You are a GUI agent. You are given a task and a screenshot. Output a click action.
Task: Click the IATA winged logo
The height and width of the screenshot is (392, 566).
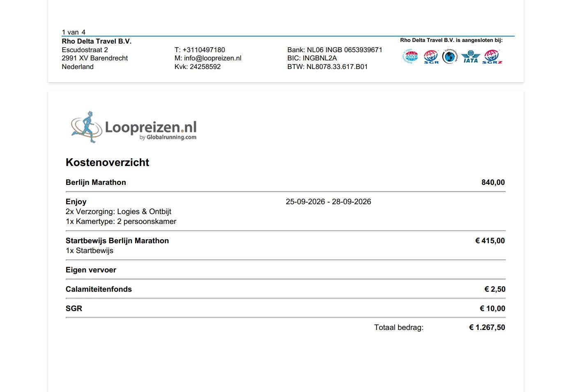(470, 57)
